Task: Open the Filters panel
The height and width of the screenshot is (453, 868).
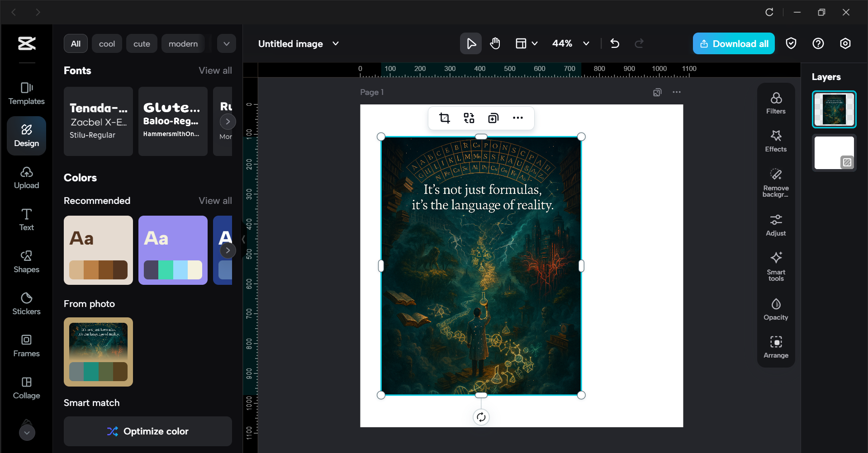Action: 776,103
